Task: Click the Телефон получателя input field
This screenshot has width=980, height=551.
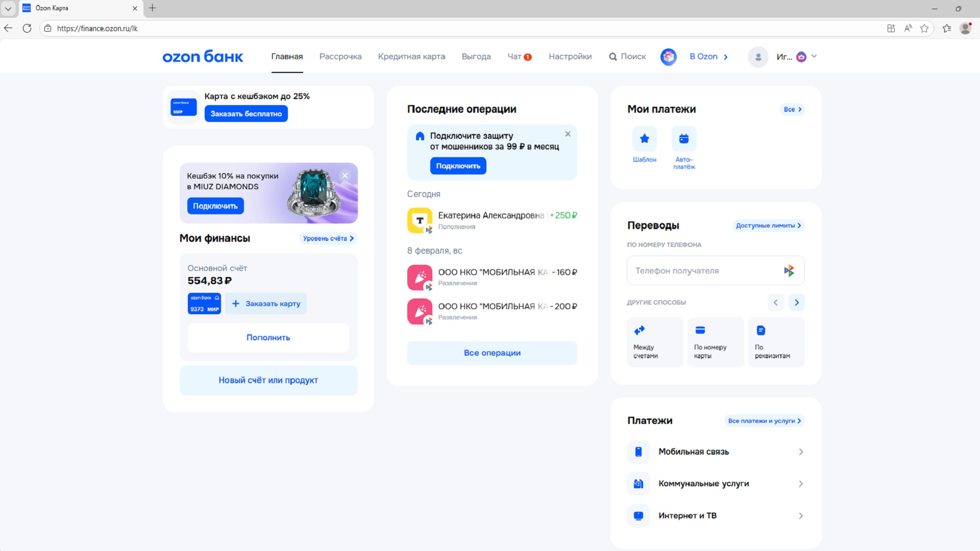Action: [704, 271]
